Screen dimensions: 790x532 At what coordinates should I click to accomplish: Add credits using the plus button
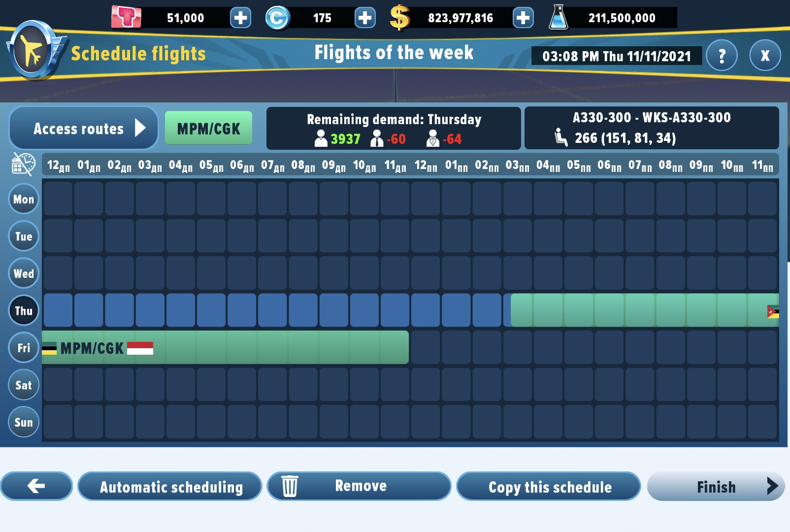click(365, 18)
